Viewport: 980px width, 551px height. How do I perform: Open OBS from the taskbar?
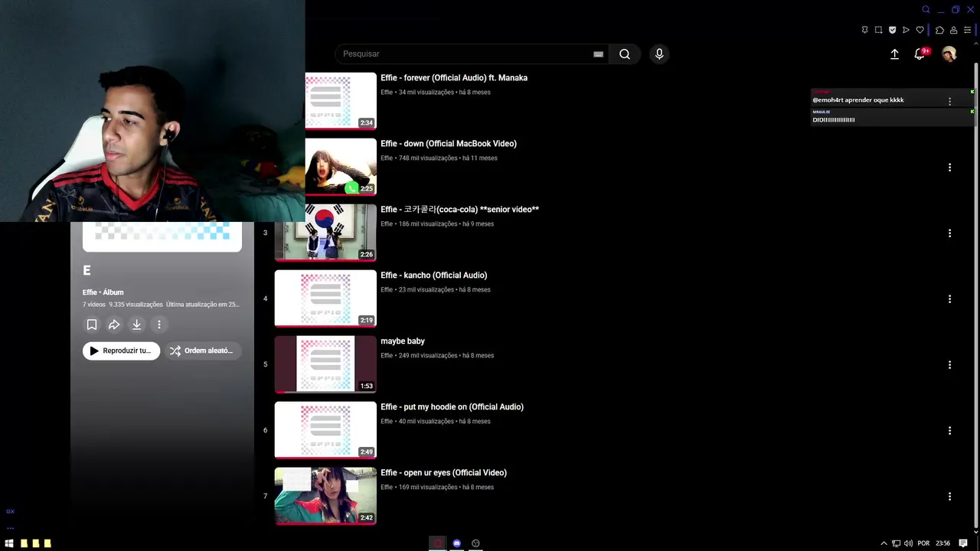475,543
